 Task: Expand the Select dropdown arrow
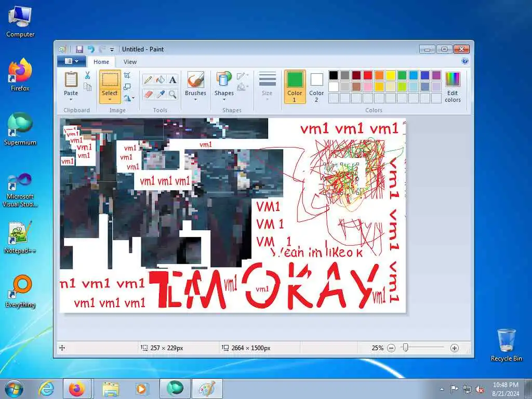[110, 99]
